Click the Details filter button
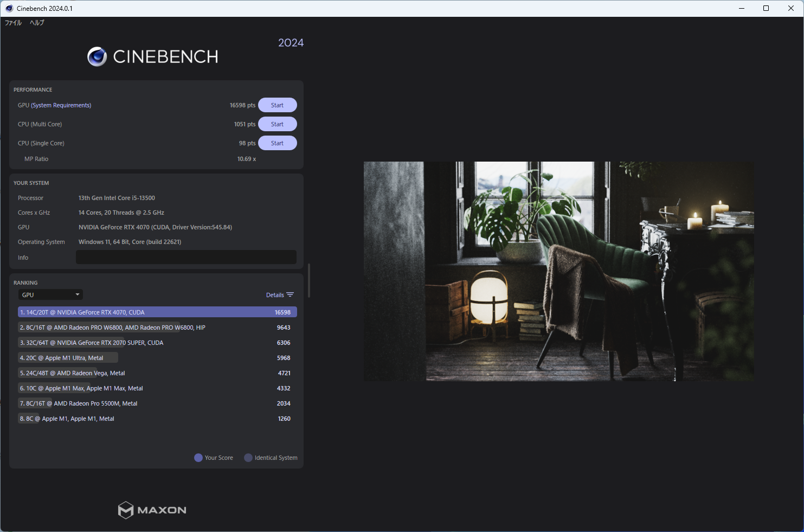 [x=280, y=295]
